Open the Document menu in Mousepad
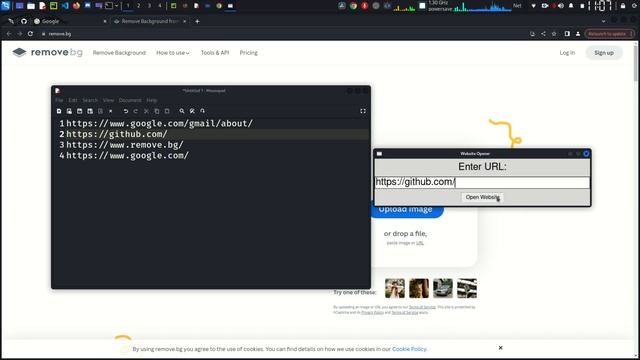The height and width of the screenshot is (360, 640). point(130,100)
